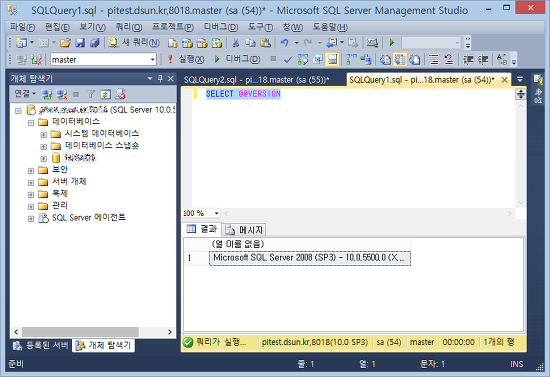This screenshot has width=550, height=377.
Task: Click the Parse checkmark icon
Action: [x=288, y=60]
